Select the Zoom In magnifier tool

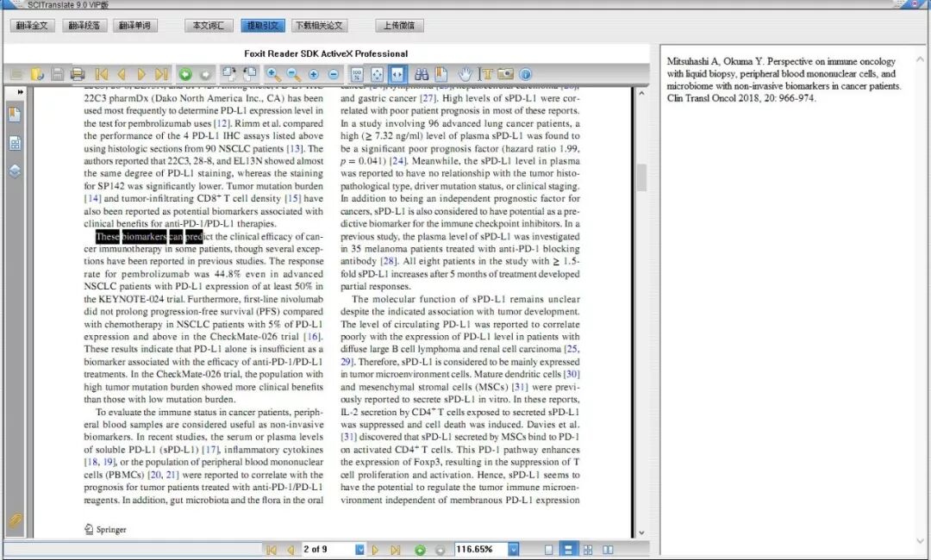274,74
